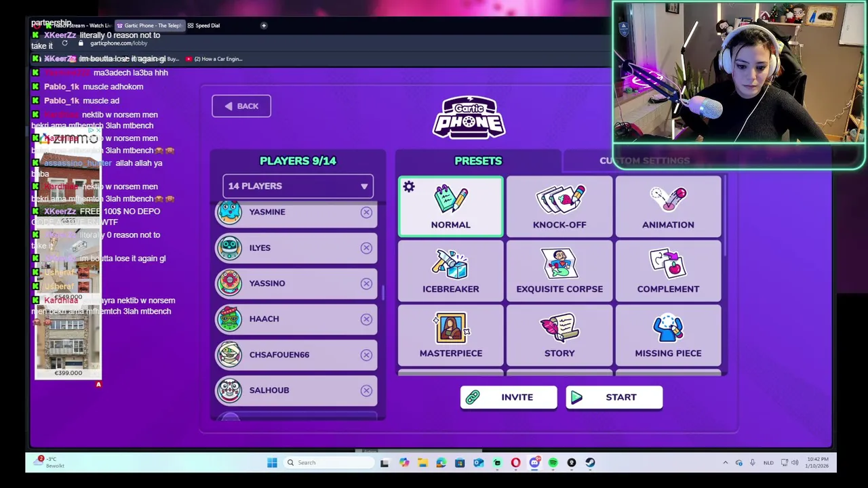Open the taskbar volume control
The height and width of the screenshot is (488, 868).
795,463
